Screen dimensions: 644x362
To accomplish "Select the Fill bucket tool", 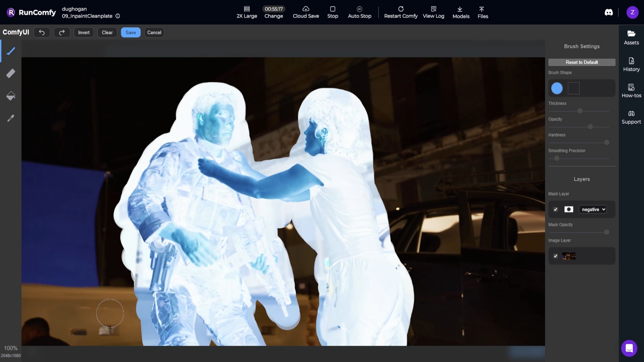I will coord(11,96).
